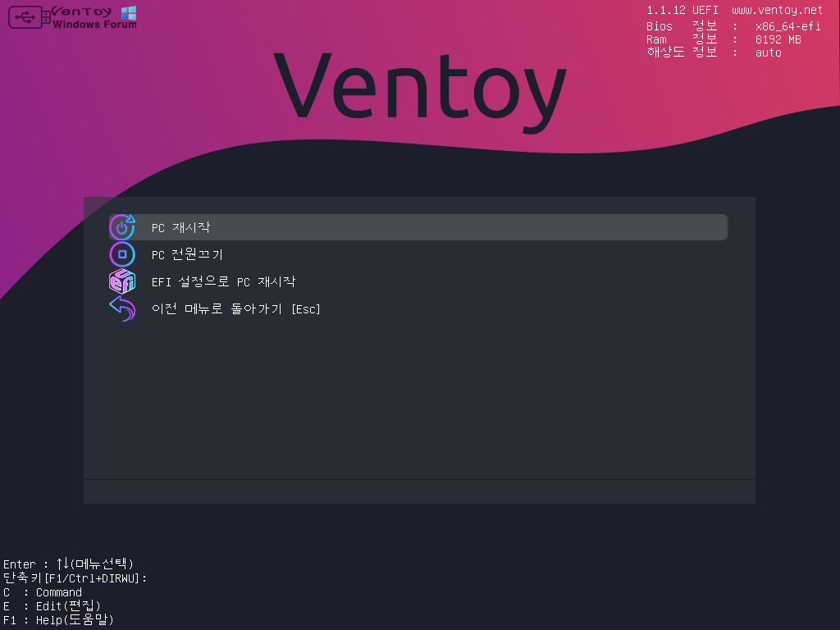Click the Enter : ↑↓(메뉴선택) hint line
This screenshot has height=630, width=840.
coord(68,564)
